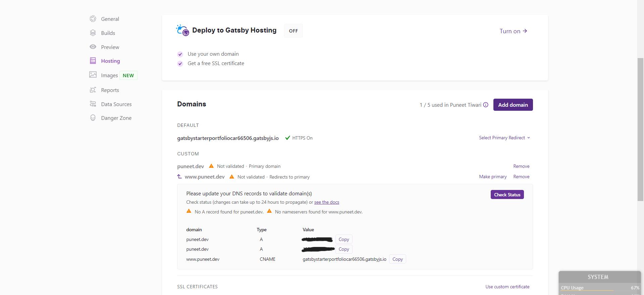Viewport: 644px width, 295px height.
Task: Click the CPU Usage entry in SYSTEM widget
Action: pyautogui.click(x=600, y=288)
